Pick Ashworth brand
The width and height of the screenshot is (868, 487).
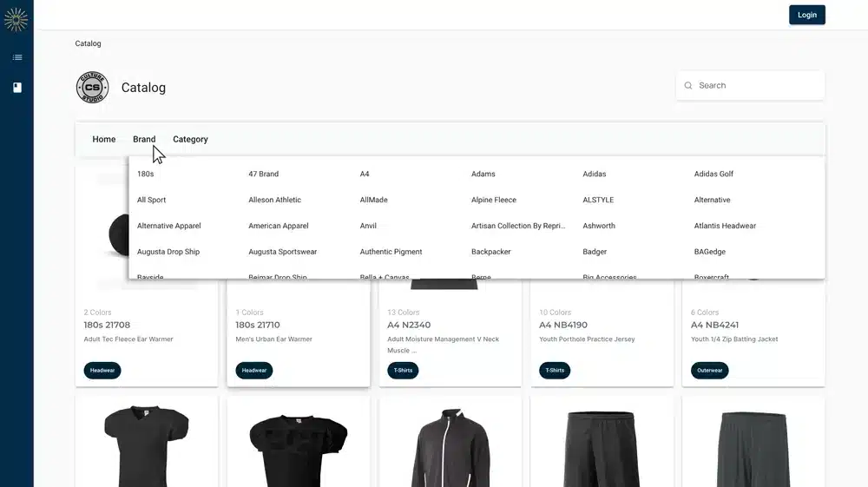599,226
